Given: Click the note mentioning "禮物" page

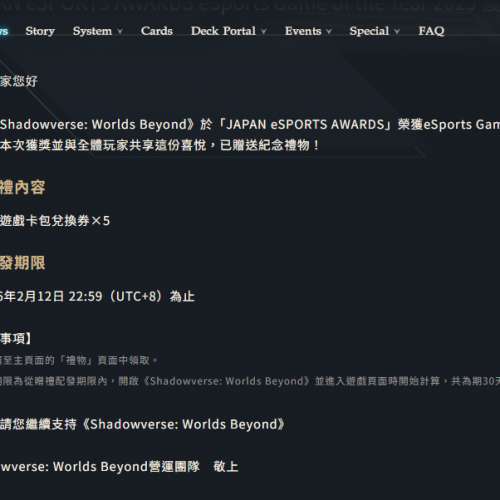Looking at the screenshot, I should [x=79, y=360].
